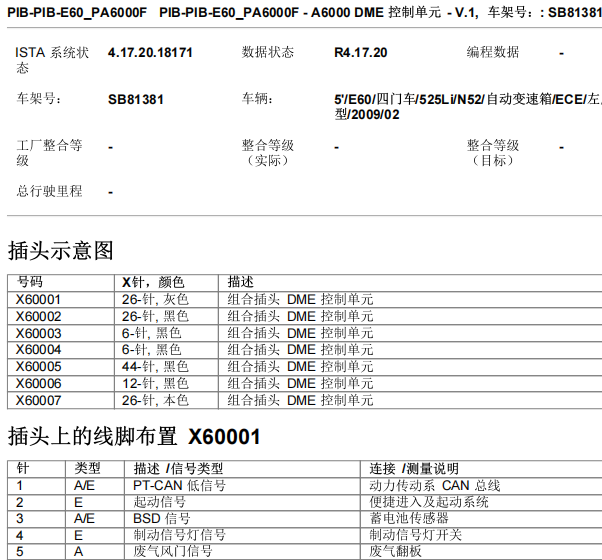Image resolution: width=602 pixels, height=560 pixels.
Task: Select connector number X60001 in table
Action: coord(38,299)
